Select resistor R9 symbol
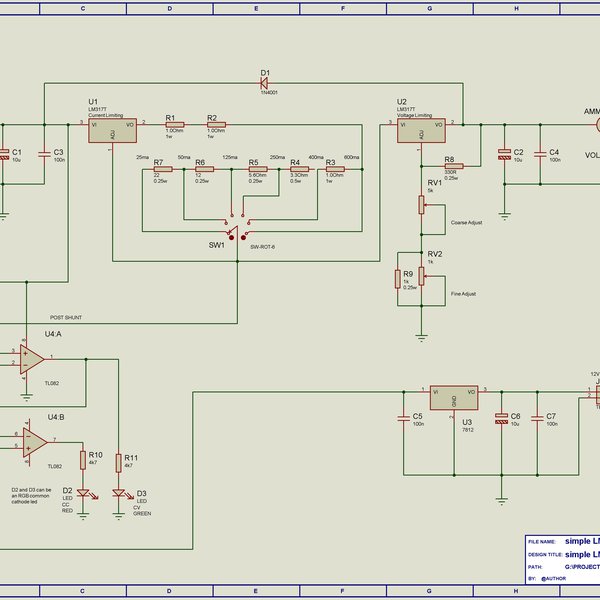The width and height of the screenshot is (600, 600). click(x=398, y=279)
